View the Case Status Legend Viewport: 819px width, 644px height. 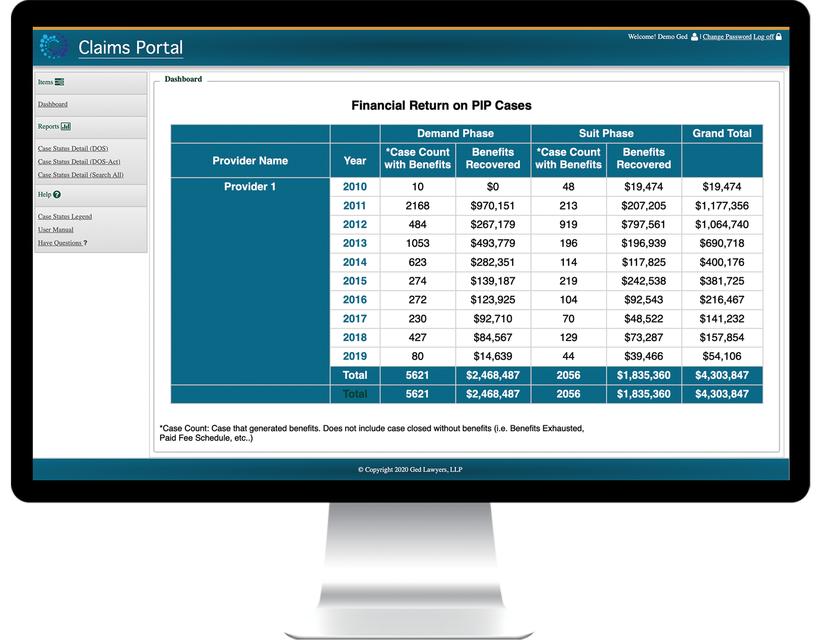point(64,216)
